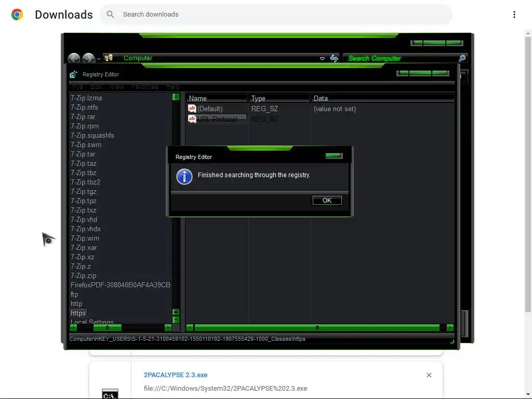Select the 7-Zip.txz key
This screenshot has width=532, height=399.
click(x=84, y=210)
